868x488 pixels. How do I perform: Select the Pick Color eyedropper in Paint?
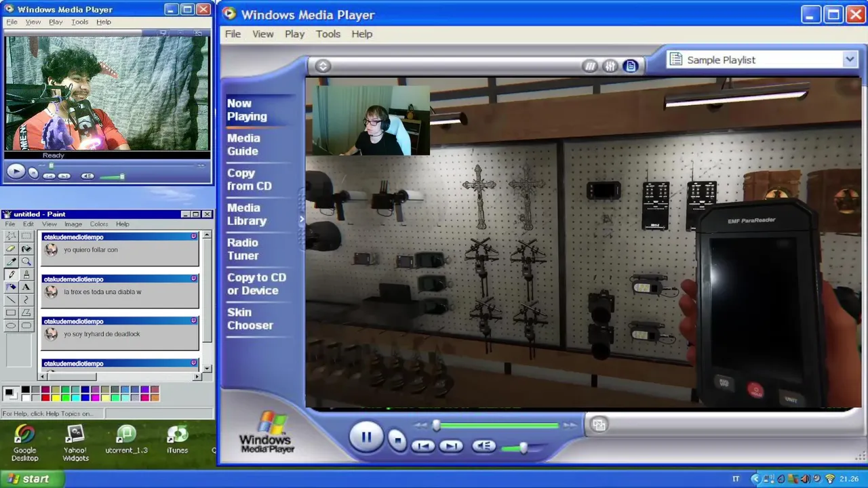pyautogui.click(x=12, y=262)
